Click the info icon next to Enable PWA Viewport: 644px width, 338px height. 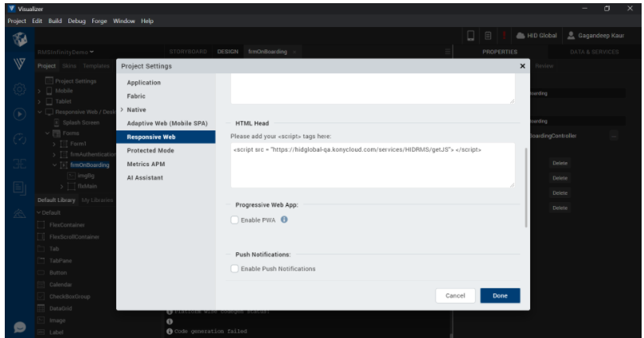point(284,220)
